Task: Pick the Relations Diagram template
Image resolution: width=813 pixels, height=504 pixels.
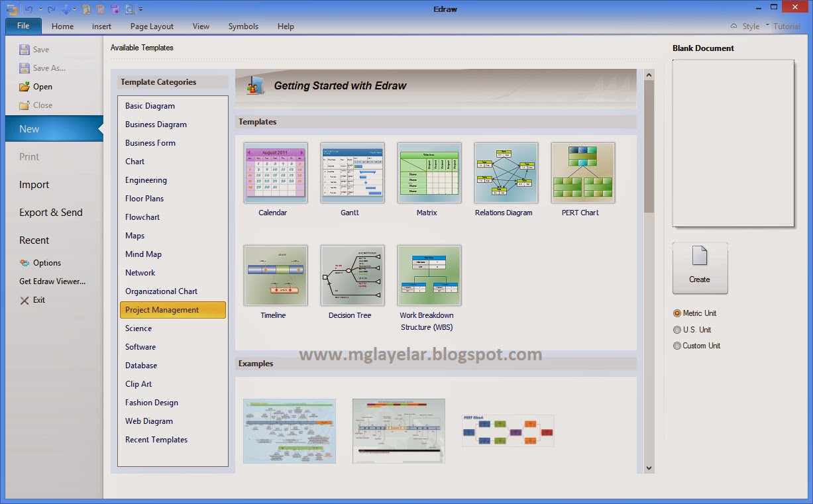Action: click(x=506, y=173)
